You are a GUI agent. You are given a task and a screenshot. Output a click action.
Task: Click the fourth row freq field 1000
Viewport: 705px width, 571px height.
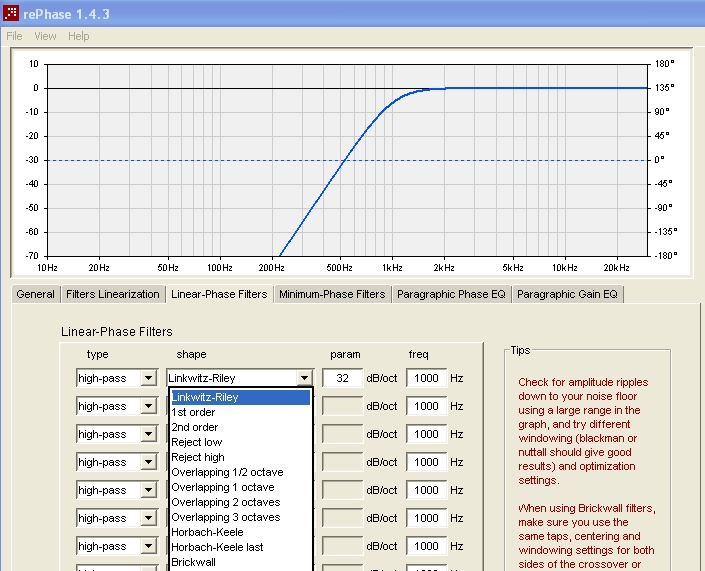[426, 462]
